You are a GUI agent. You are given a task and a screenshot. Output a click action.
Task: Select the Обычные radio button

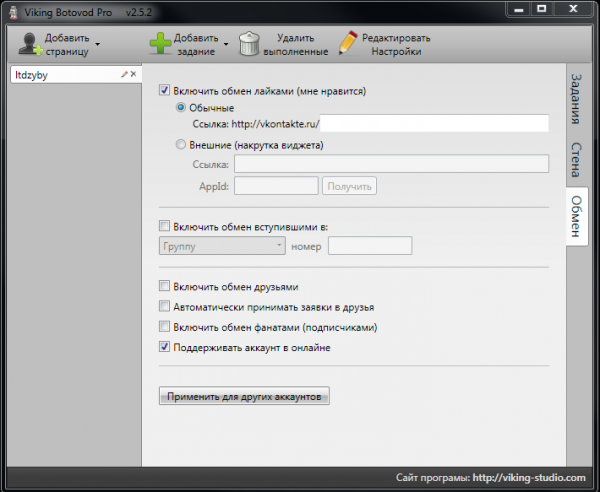[181, 108]
